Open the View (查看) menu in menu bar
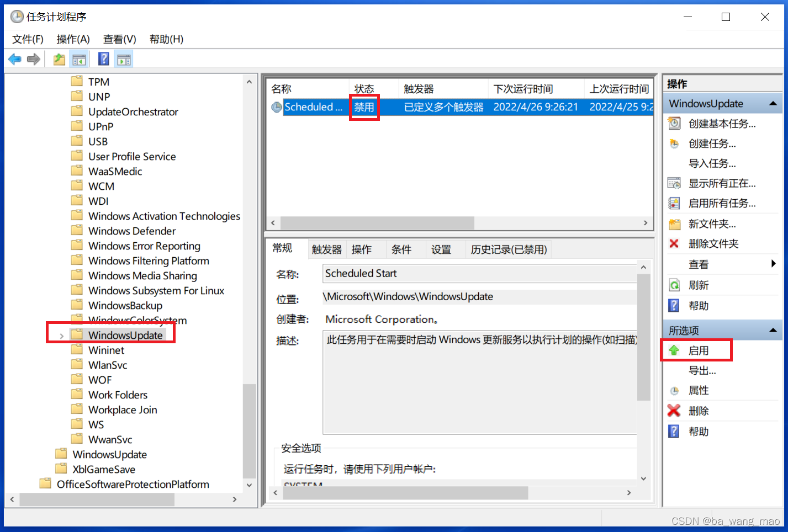 coord(120,39)
